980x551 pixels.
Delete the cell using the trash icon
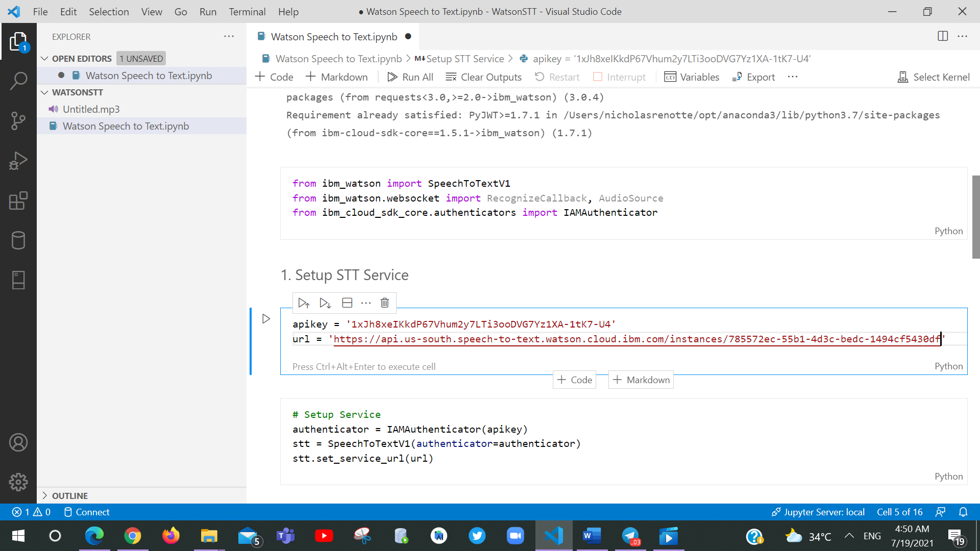click(384, 303)
